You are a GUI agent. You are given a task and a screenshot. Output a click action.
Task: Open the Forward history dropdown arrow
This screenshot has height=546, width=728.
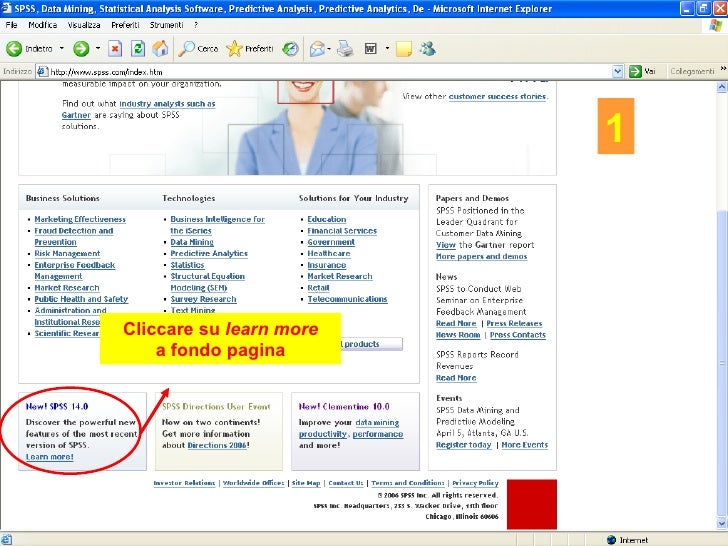tap(98, 48)
